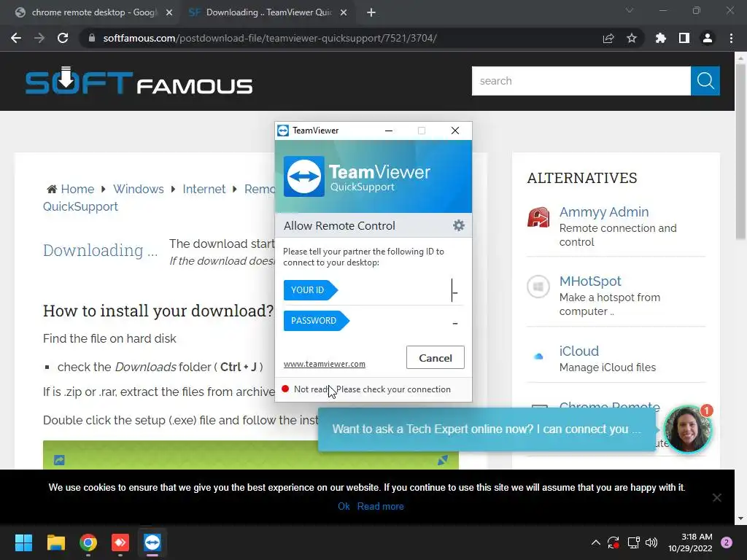Viewport: 747px width, 560px height.
Task: Click the network icon in tray
Action: click(x=633, y=542)
